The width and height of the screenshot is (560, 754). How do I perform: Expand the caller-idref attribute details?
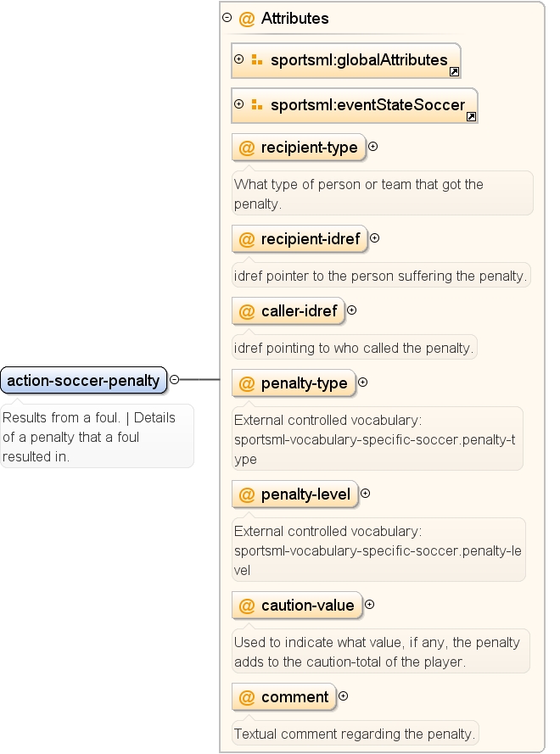pyautogui.click(x=351, y=310)
